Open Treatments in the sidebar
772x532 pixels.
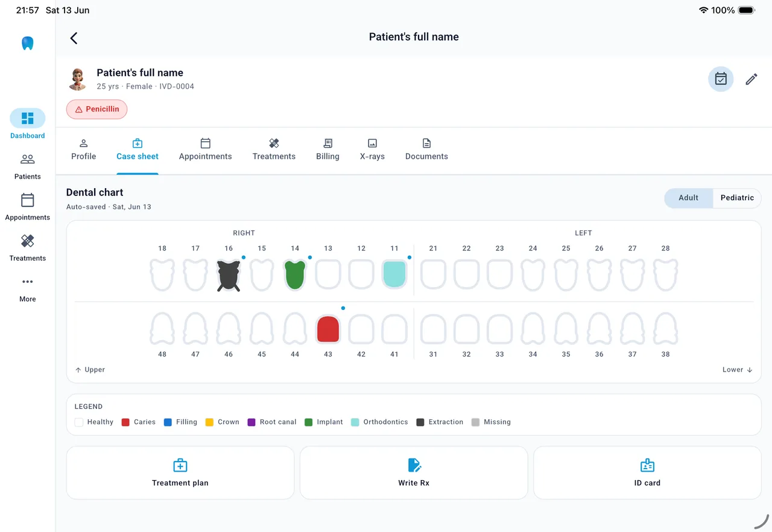28,247
